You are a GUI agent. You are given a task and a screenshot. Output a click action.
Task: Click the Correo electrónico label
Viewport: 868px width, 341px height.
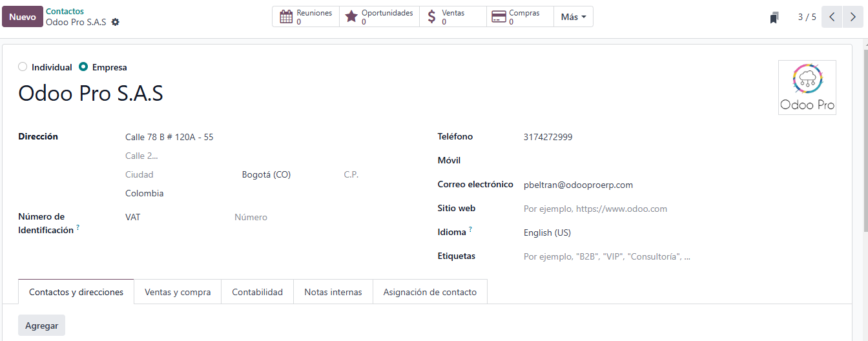(x=475, y=184)
